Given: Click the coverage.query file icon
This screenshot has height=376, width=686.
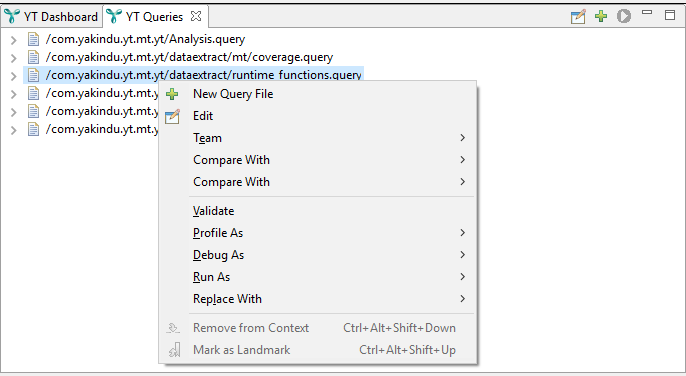Looking at the screenshot, I should click(33, 57).
